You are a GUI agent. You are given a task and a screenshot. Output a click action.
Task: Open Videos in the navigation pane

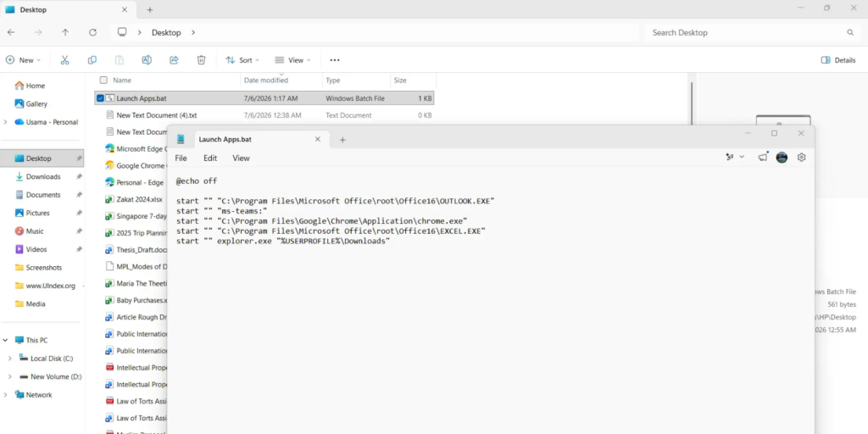[36, 249]
